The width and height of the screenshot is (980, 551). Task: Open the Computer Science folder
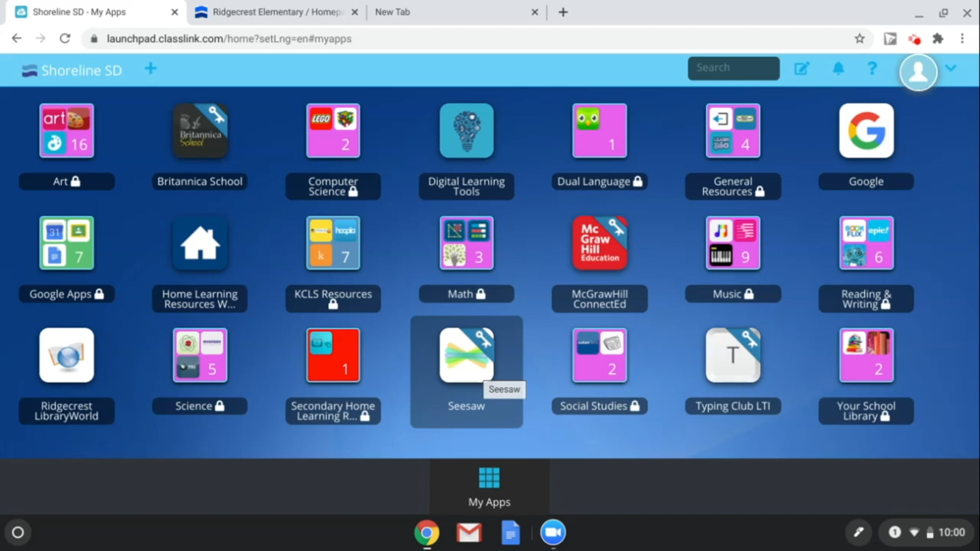333,131
